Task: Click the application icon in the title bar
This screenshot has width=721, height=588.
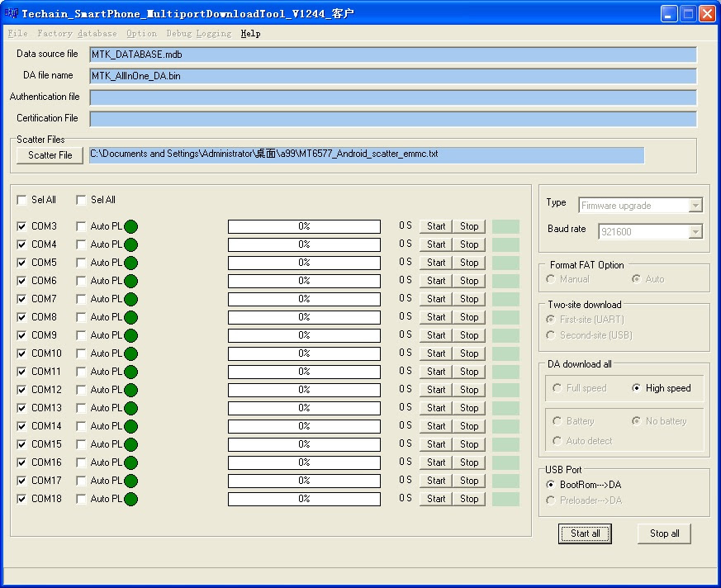Action: pos(11,13)
